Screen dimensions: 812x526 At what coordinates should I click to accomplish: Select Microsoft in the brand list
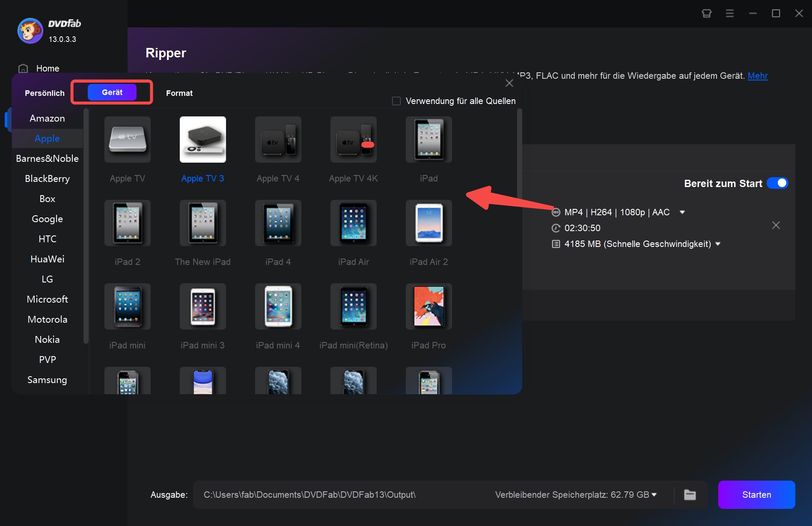click(48, 300)
